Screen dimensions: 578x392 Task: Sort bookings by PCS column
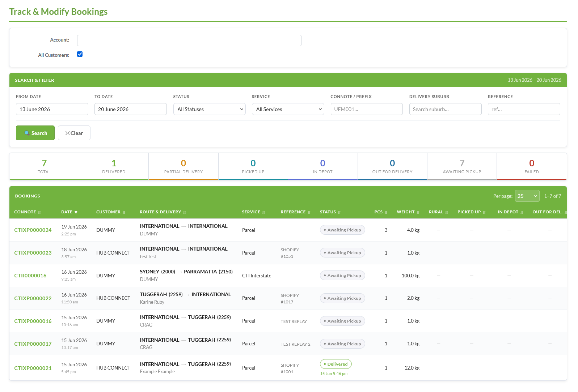(381, 212)
